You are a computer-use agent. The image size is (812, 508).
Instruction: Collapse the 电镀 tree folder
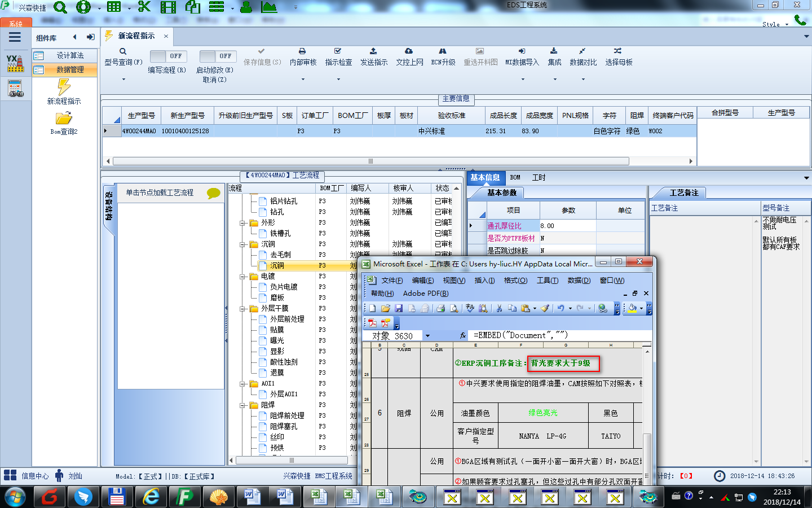pyautogui.click(x=242, y=277)
